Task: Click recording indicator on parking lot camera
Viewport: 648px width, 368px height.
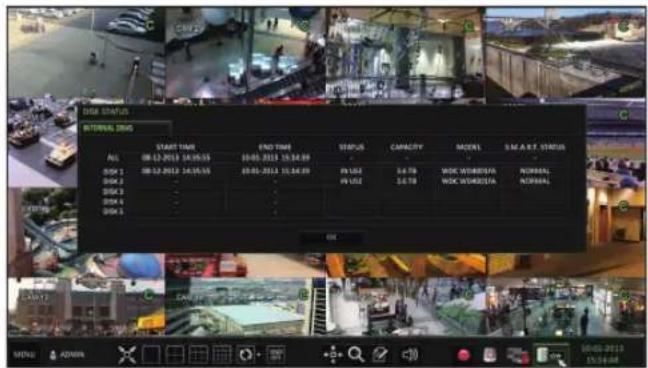Action: click(x=150, y=26)
